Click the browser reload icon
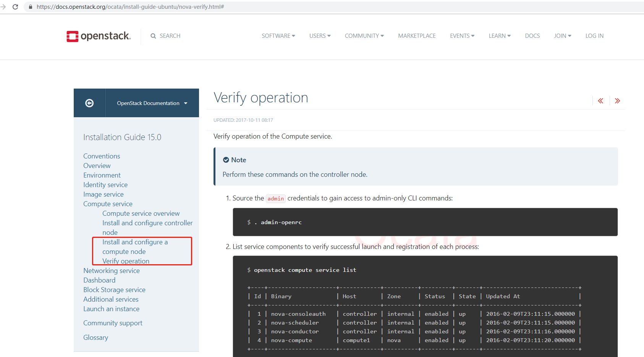644x357 pixels. pos(15,6)
